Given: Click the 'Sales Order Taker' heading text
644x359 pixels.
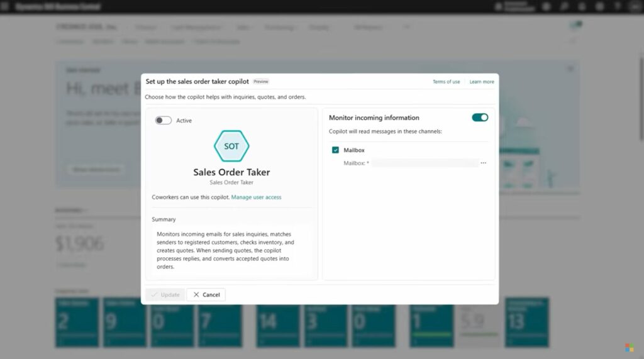Looking at the screenshot, I should pyautogui.click(x=231, y=172).
